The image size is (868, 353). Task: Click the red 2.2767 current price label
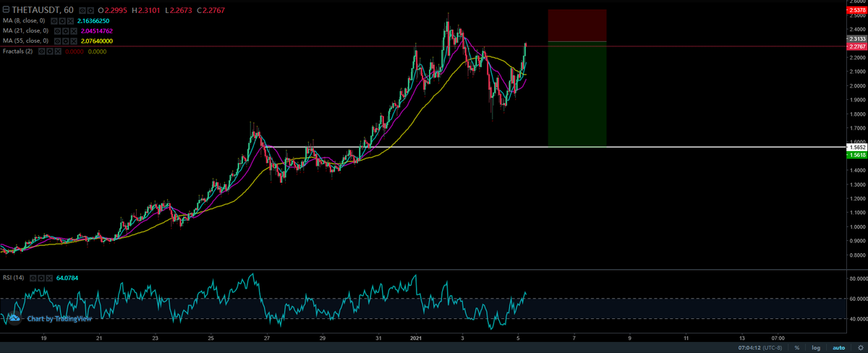click(x=856, y=47)
